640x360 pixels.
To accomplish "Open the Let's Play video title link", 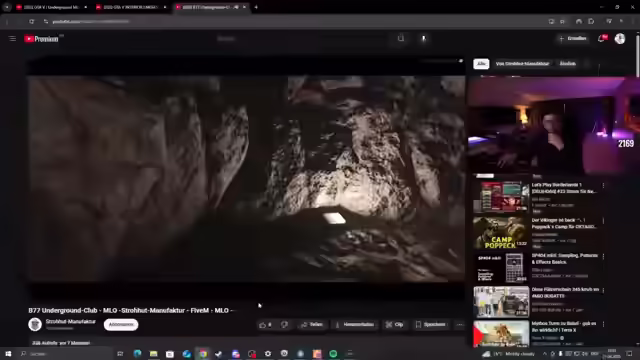I will 564,188.
